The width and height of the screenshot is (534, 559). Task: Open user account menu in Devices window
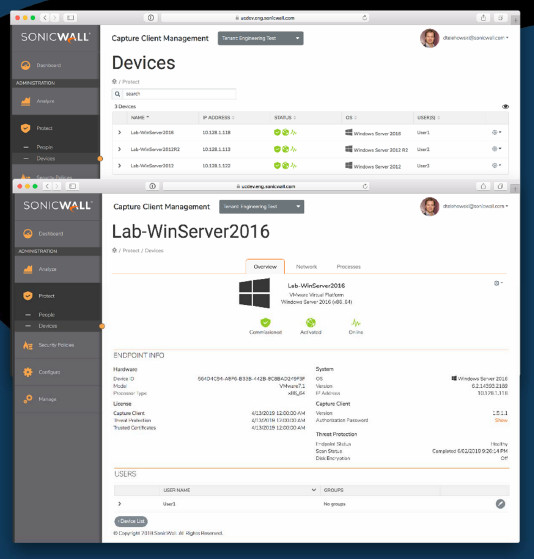click(x=475, y=38)
